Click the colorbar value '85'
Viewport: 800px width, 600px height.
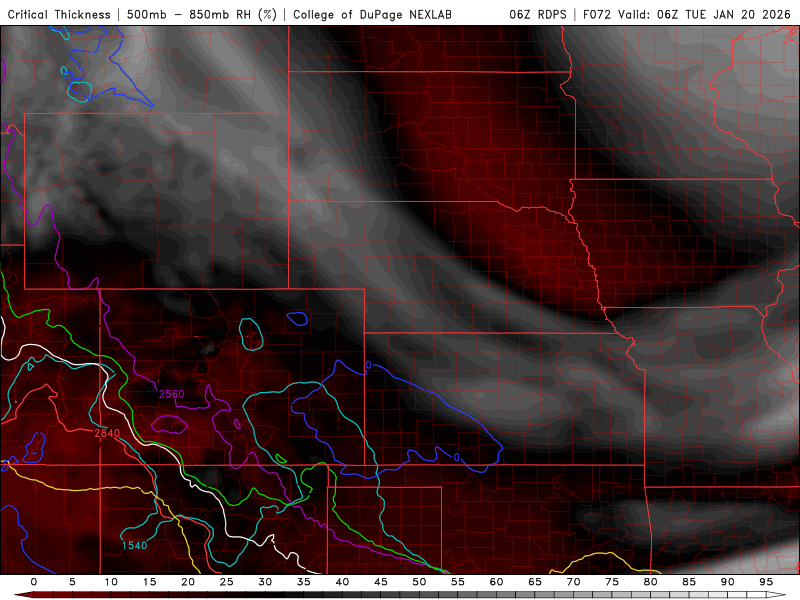689,582
